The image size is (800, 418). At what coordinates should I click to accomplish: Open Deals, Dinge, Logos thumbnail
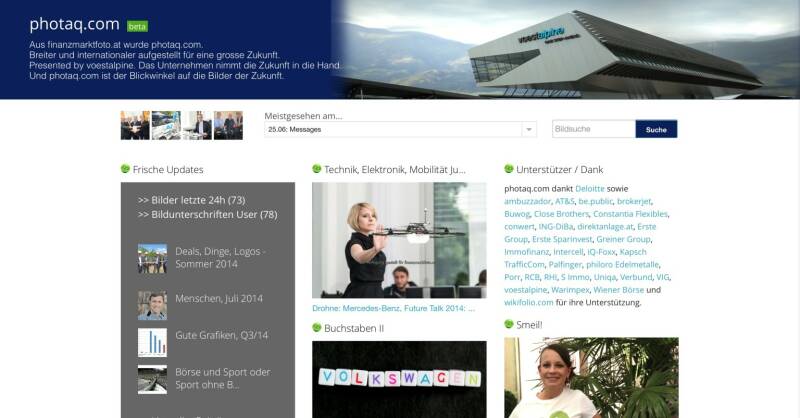[153, 258]
